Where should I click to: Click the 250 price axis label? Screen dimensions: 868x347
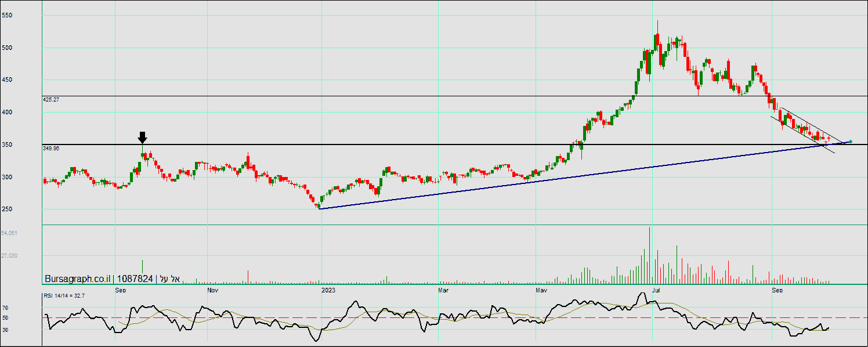coord(7,209)
